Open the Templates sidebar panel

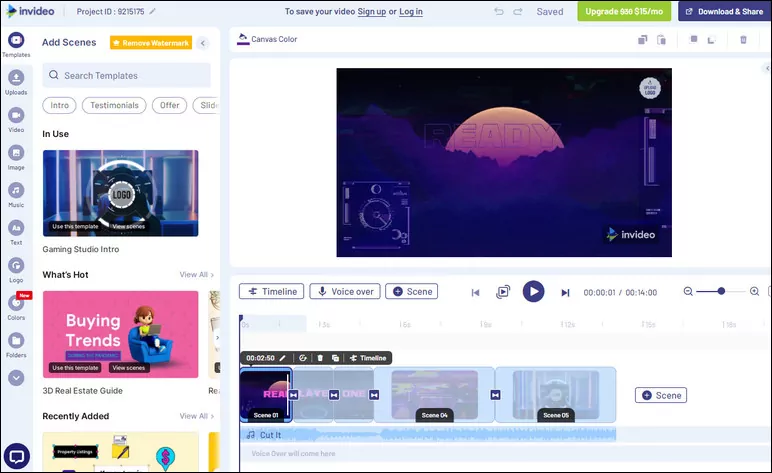(16, 45)
